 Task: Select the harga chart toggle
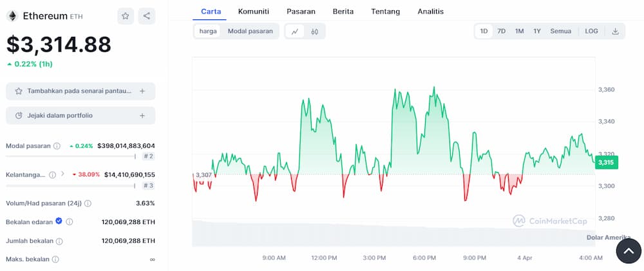(x=208, y=31)
